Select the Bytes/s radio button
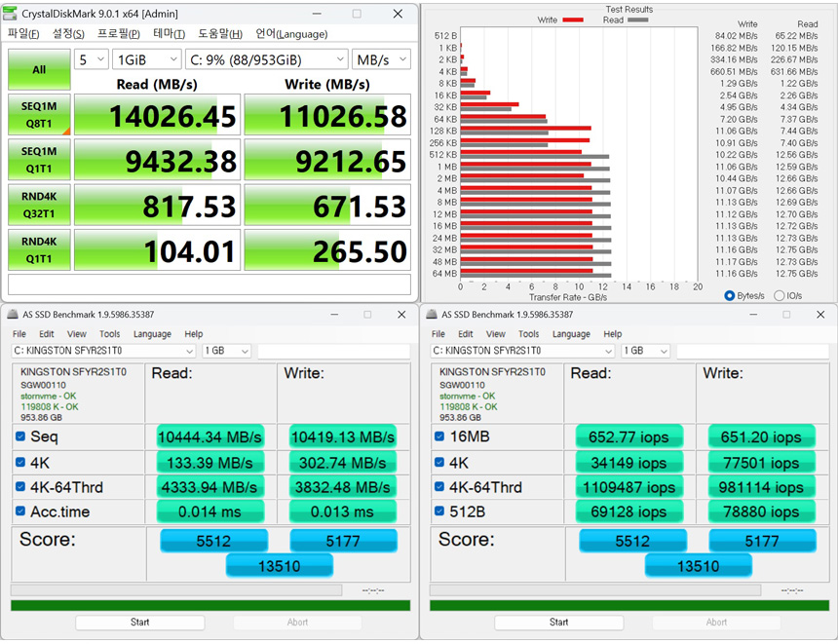 pos(731,295)
